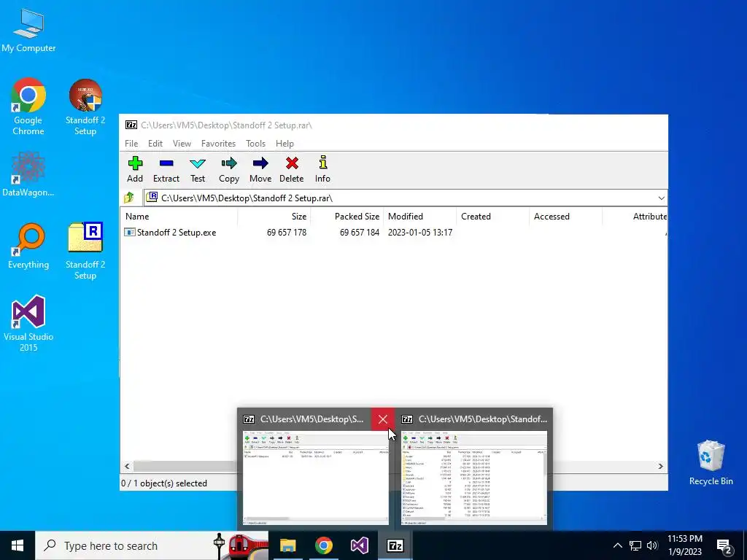This screenshot has height=560, width=747.
Task: Open Standoff 2 Setup installer desktop icon
Action: [x=85, y=107]
